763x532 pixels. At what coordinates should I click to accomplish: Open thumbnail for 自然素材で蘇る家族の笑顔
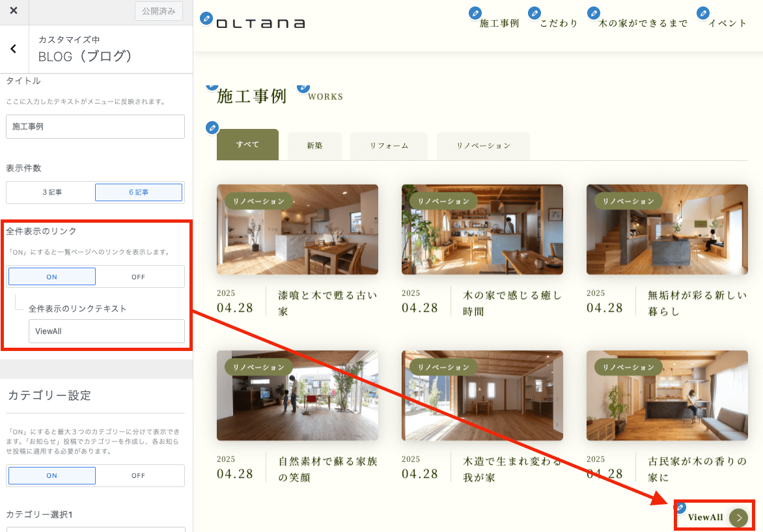(x=298, y=395)
